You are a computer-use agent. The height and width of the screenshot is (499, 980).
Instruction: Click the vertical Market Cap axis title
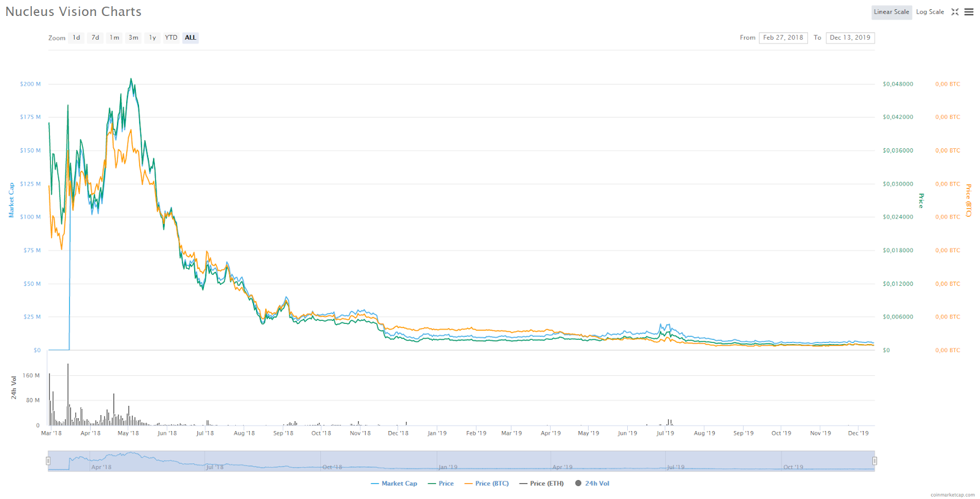(11, 200)
